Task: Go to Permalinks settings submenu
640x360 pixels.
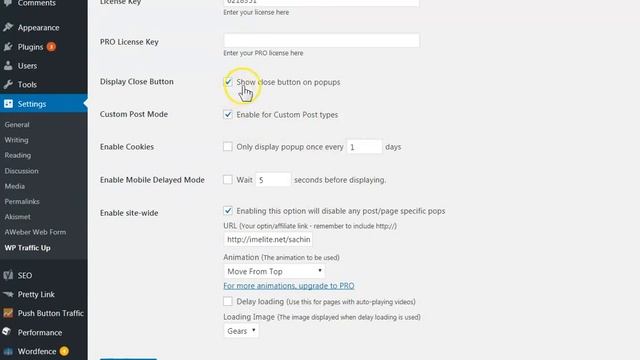Action: [x=22, y=201]
